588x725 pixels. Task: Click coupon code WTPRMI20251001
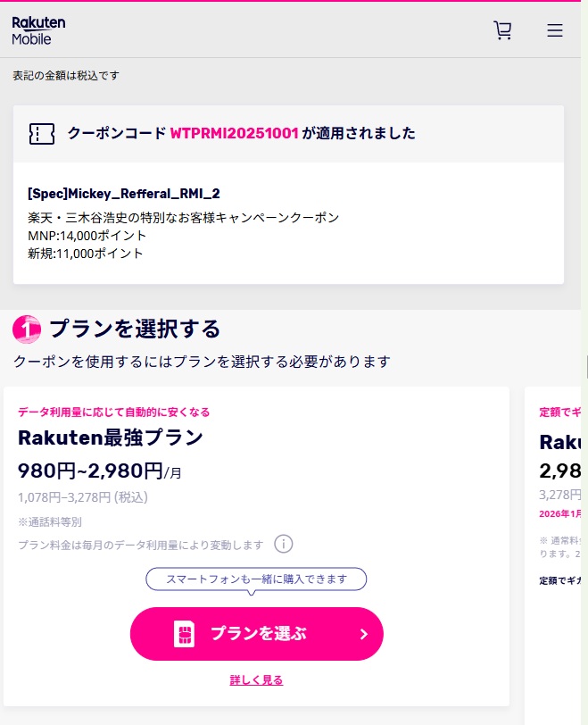point(234,134)
